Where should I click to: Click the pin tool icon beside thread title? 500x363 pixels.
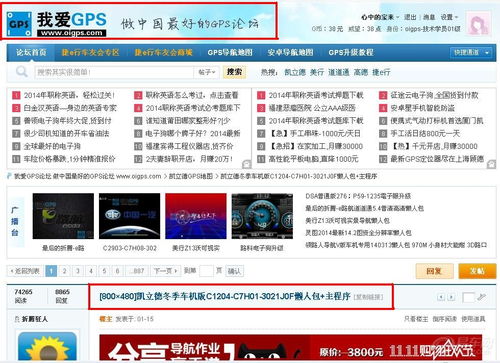[481, 296]
